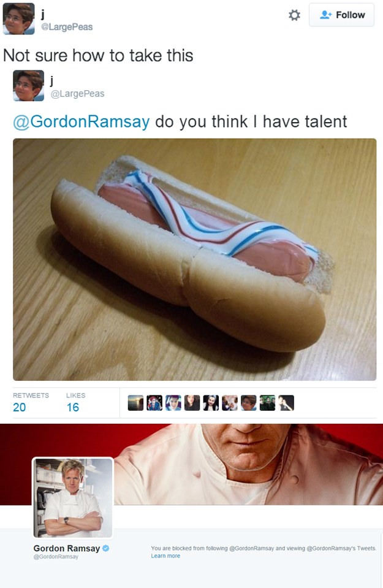The width and height of the screenshot is (383, 588).
Task: Open the @LargePeas handle at the top
Action: coord(67,27)
